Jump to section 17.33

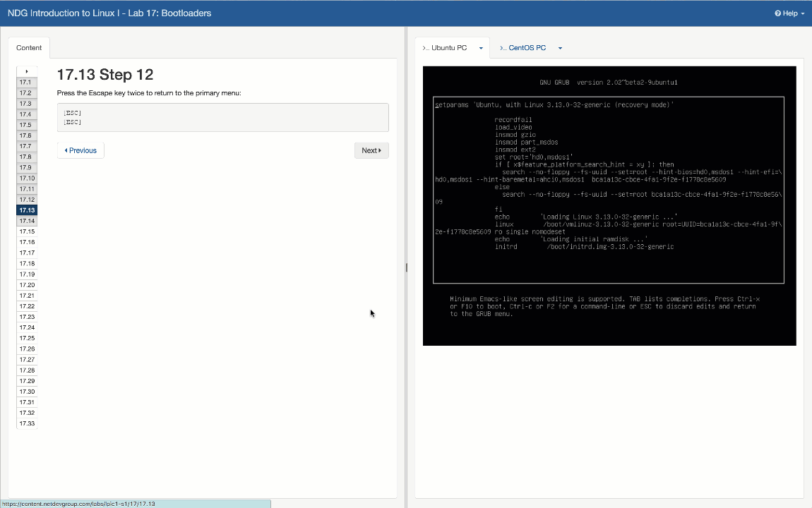pos(27,423)
